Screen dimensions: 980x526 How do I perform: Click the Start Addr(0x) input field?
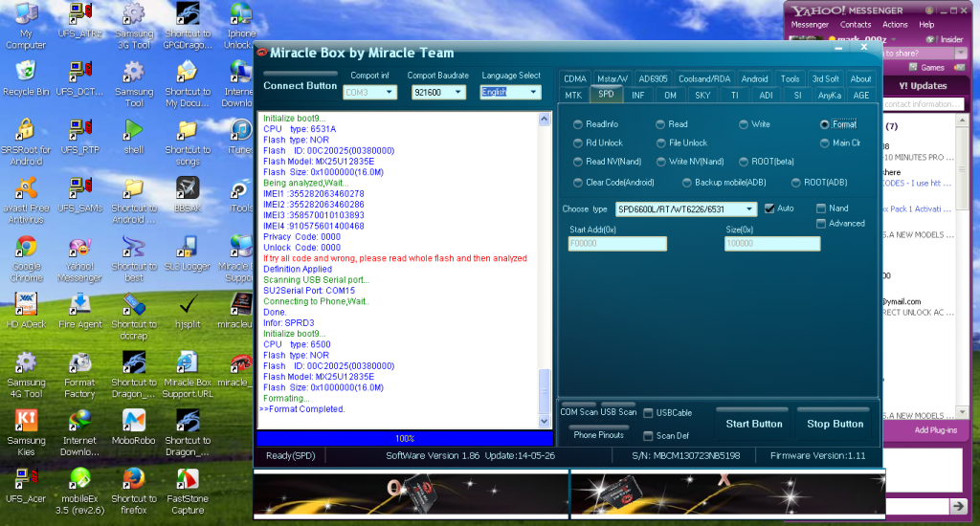(617, 244)
